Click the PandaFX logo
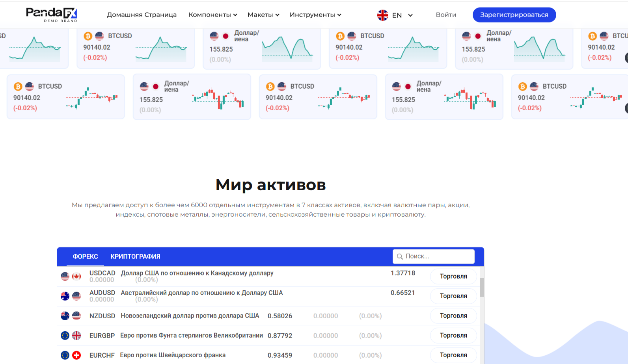 click(x=52, y=15)
